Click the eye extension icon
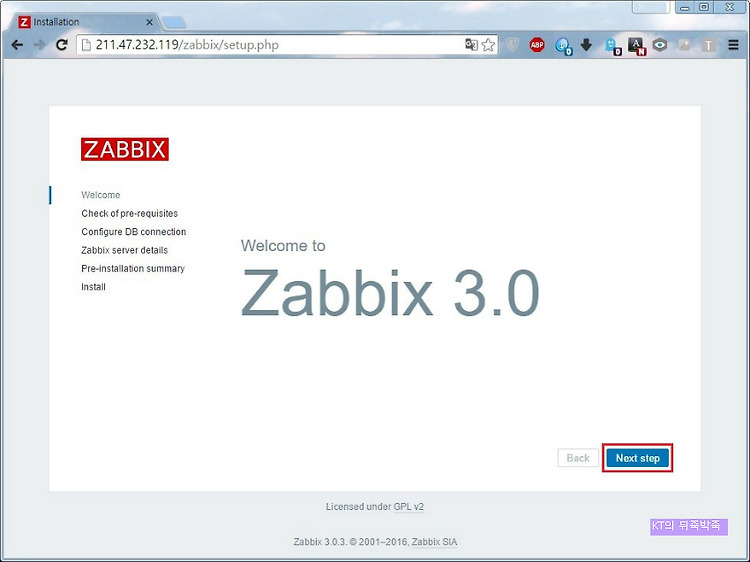 660,45
